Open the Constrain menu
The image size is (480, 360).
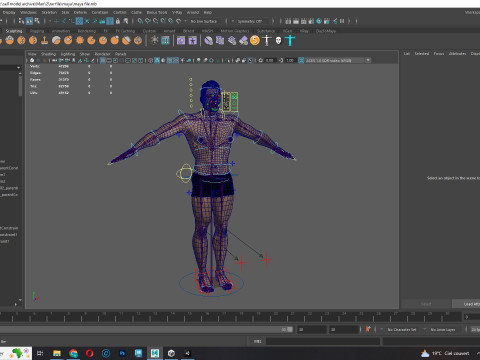100,12
